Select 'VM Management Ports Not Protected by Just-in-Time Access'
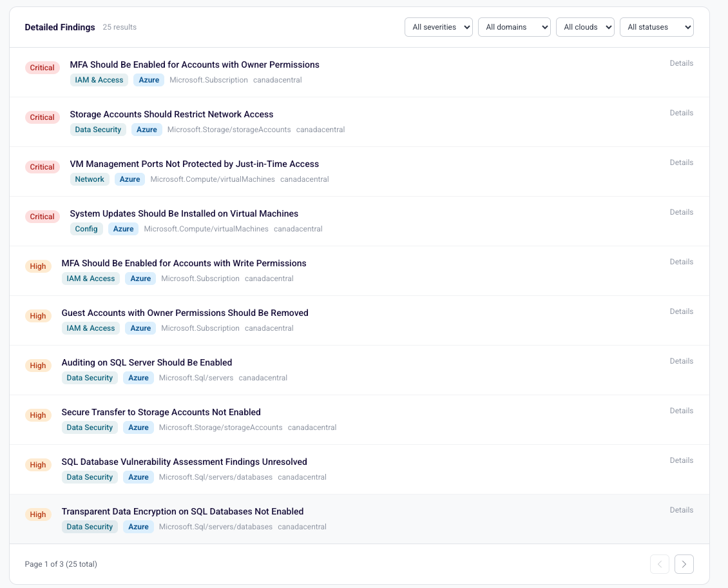Image resolution: width=728 pixels, height=588 pixels. click(x=194, y=164)
